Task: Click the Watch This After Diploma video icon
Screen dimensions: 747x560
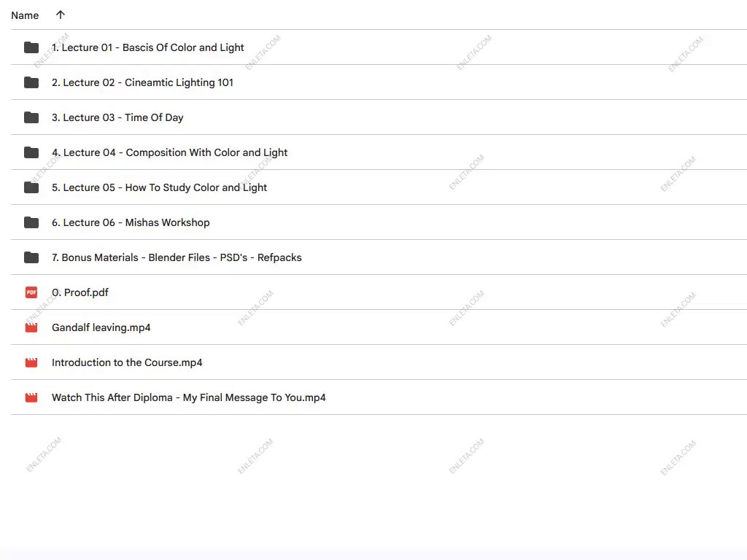Action: [31, 397]
